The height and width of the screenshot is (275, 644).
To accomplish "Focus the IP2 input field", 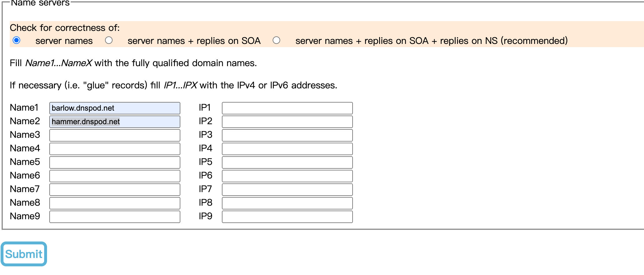I will (287, 122).
